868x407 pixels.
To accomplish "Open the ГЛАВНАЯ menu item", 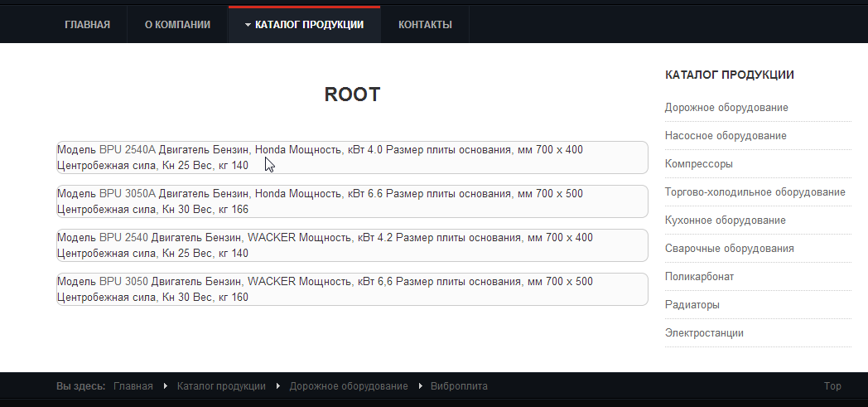I will (x=87, y=24).
